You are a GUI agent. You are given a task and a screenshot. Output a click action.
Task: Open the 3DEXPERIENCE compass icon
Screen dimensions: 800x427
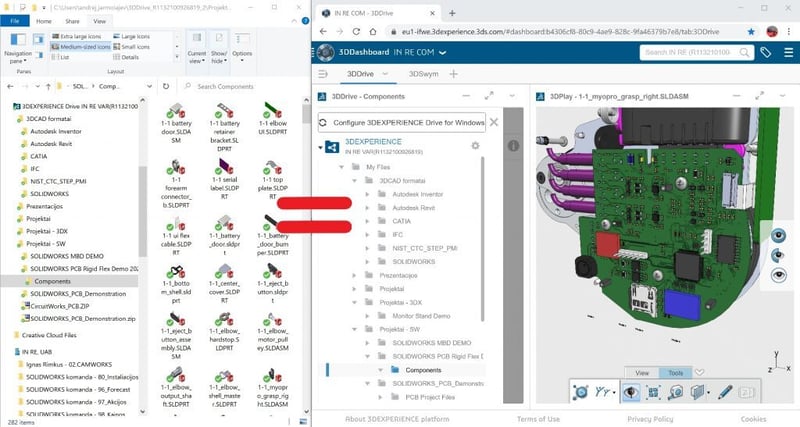(x=326, y=53)
